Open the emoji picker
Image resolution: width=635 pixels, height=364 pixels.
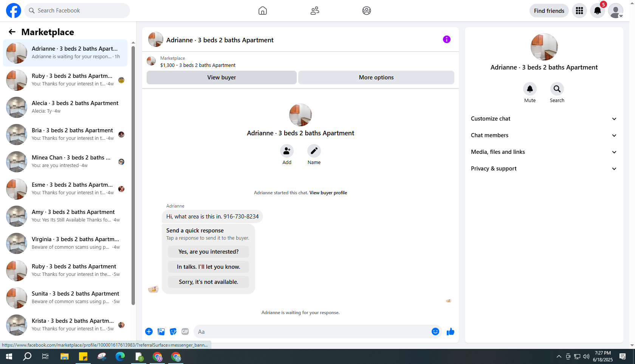pyautogui.click(x=435, y=331)
